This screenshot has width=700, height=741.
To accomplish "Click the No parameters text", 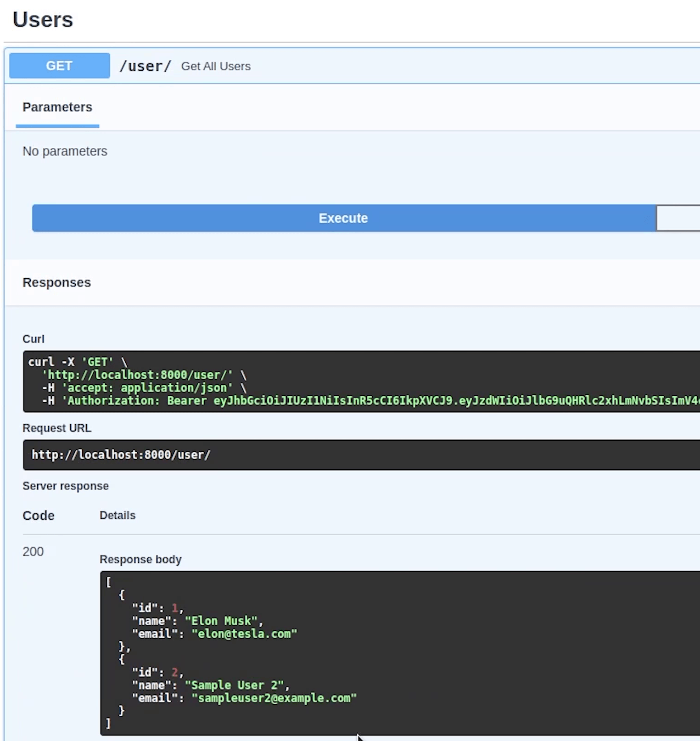I will [65, 151].
